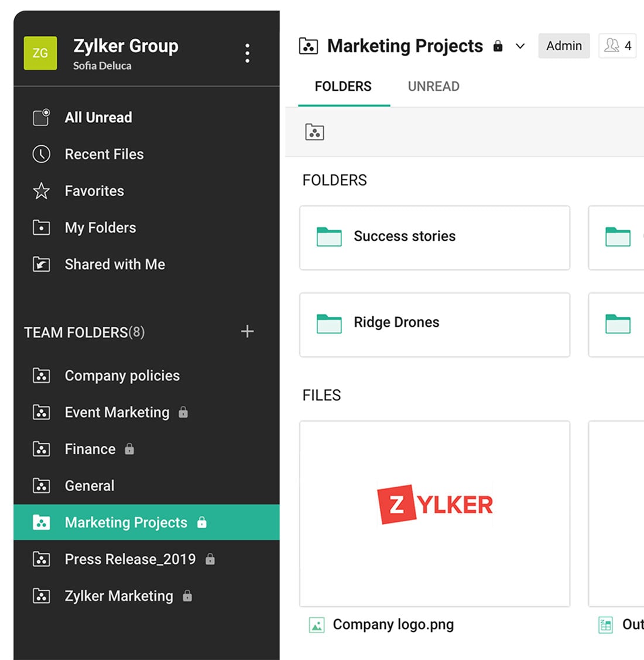Switch to the UNREAD tab
Viewport: 644px width, 660px height.
(x=433, y=87)
